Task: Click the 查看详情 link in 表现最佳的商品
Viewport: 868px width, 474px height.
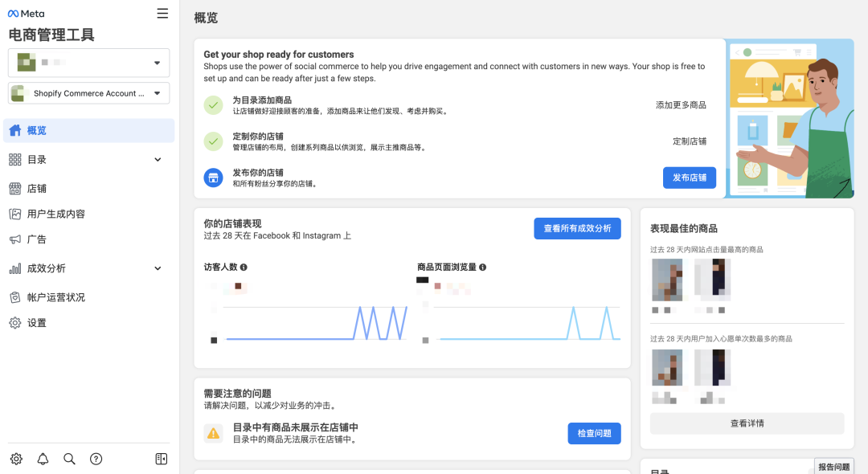Action: (x=747, y=423)
